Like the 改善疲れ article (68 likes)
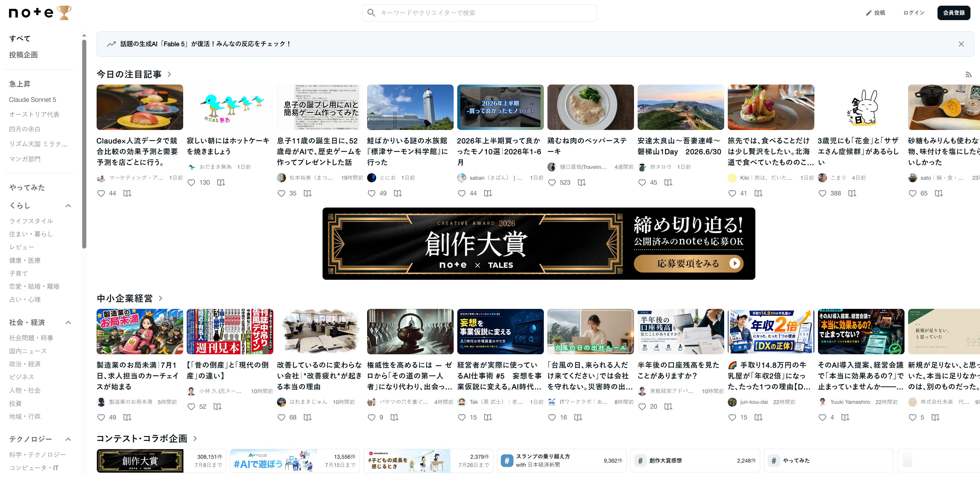 pos(282,418)
